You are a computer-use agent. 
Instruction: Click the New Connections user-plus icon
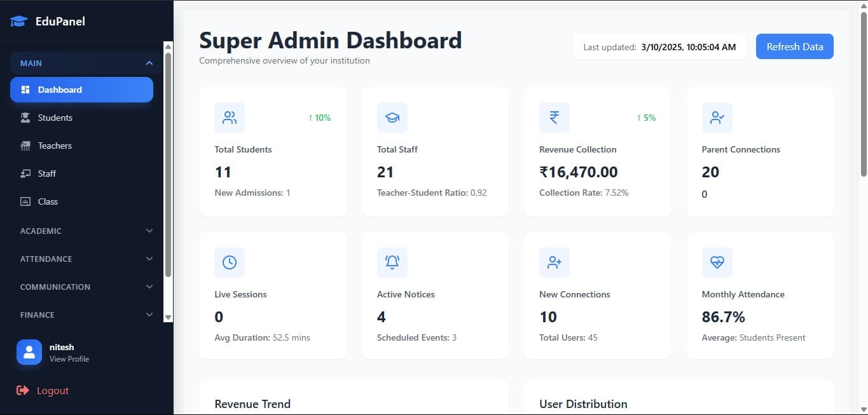(x=555, y=262)
